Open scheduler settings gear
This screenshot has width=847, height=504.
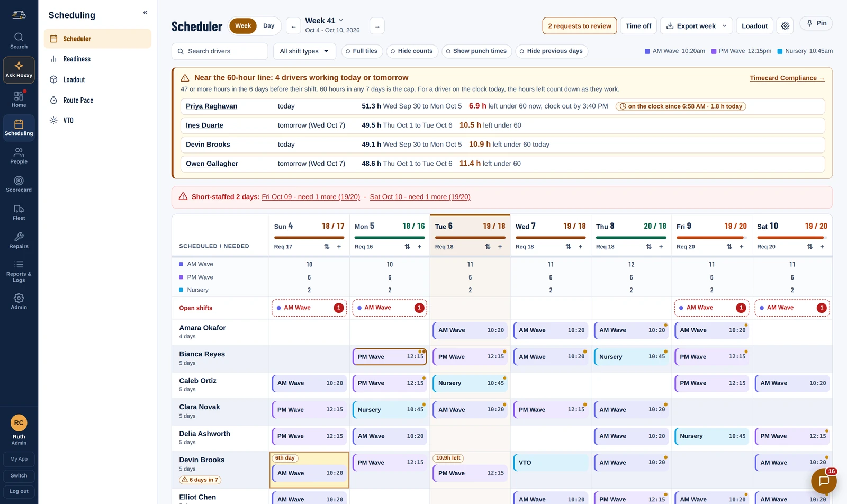pyautogui.click(x=785, y=26)
